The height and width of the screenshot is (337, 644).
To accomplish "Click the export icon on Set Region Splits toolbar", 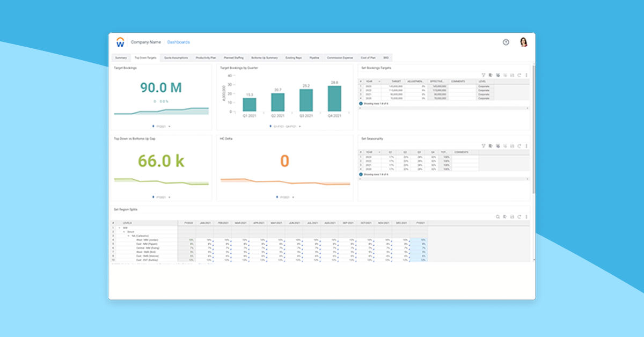I will pos(504,216).
